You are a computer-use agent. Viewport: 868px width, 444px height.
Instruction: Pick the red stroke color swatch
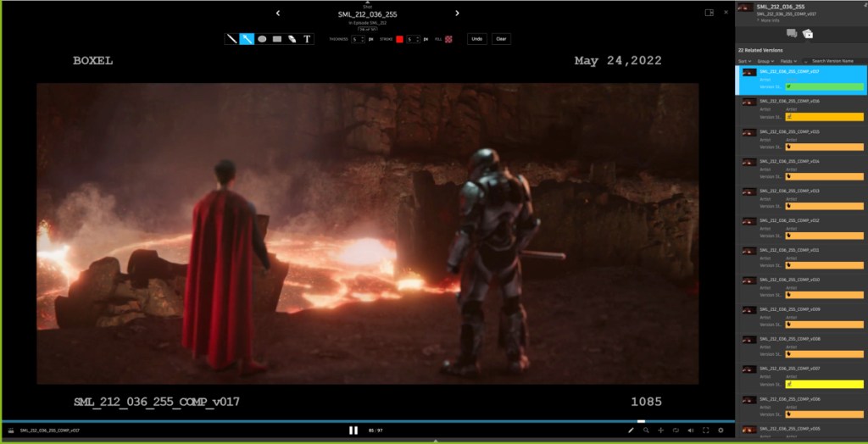(399, 39)
